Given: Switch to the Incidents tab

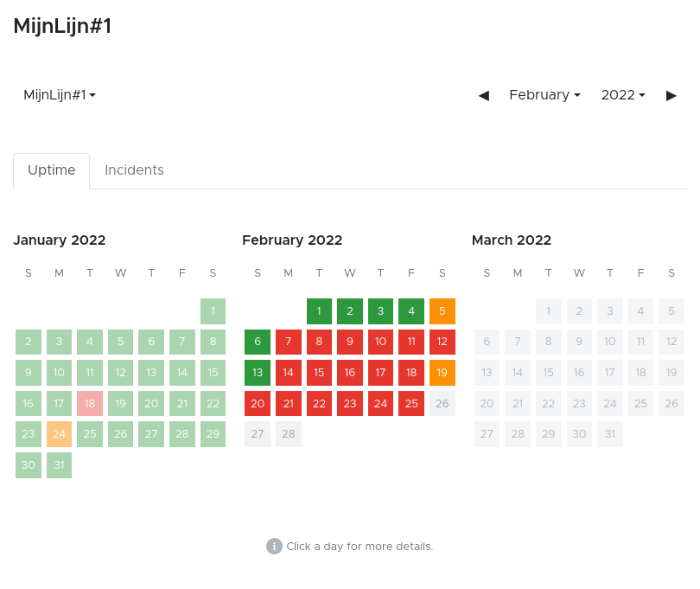Looking at the screenshot, I should pos(134,170).
